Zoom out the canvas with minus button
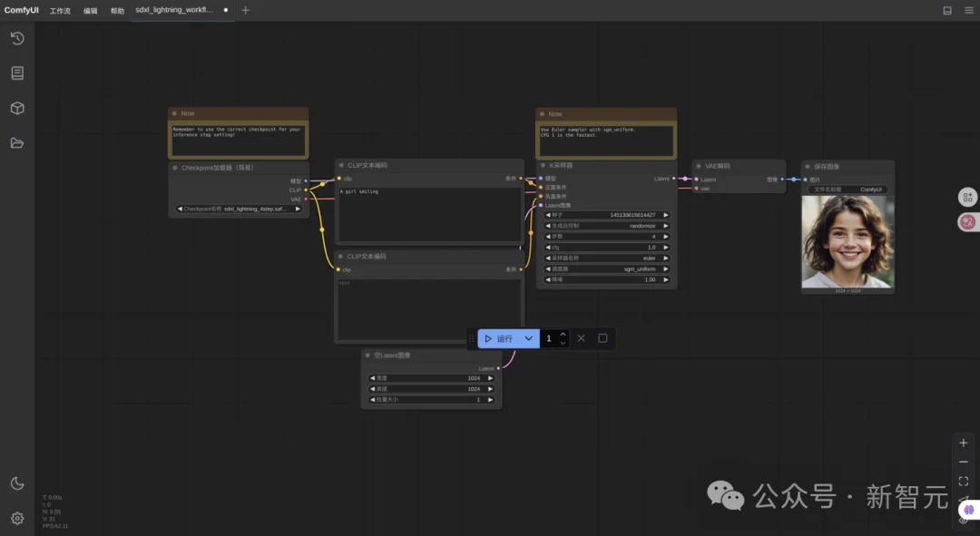Viewport: 980px width, 536px height. coord(963,462)
